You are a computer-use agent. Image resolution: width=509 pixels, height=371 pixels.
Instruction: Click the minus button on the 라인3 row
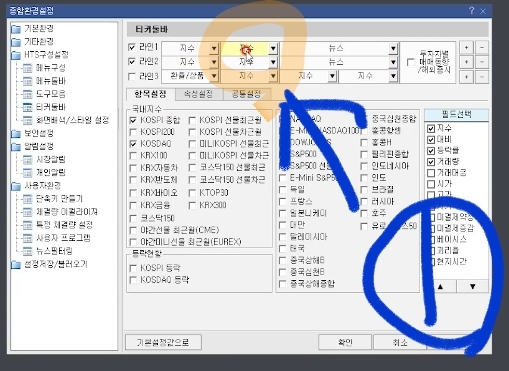click(x=482, y=77)
